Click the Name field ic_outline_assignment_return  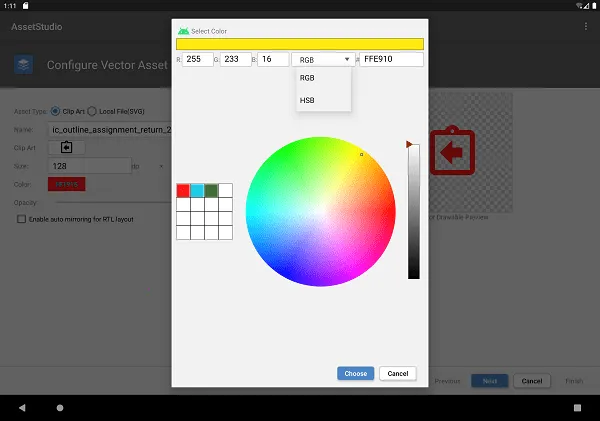tap(110, 130)
